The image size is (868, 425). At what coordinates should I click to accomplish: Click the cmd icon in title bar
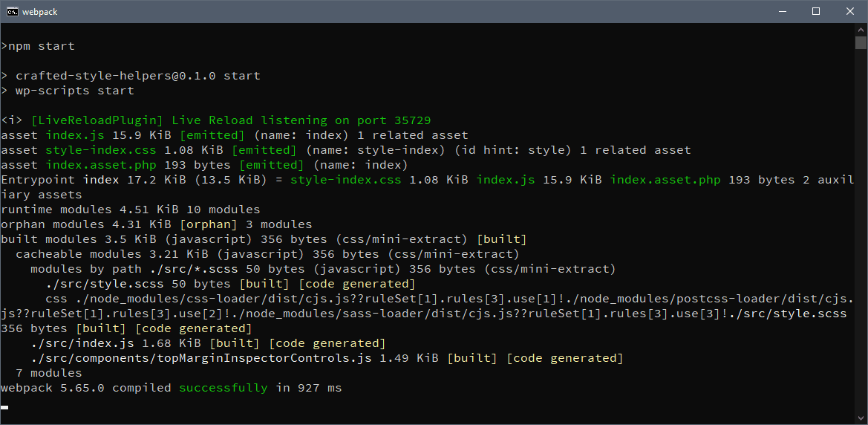[12, 12]
